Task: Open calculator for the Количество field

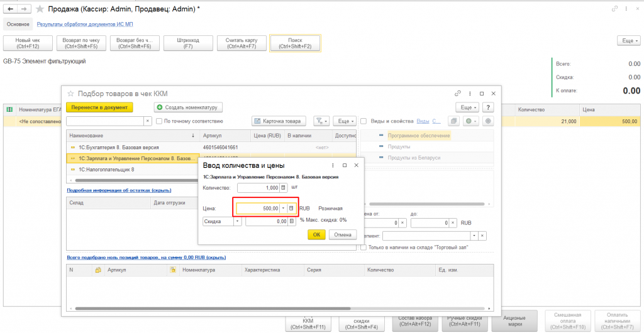Action: [282, 187]
